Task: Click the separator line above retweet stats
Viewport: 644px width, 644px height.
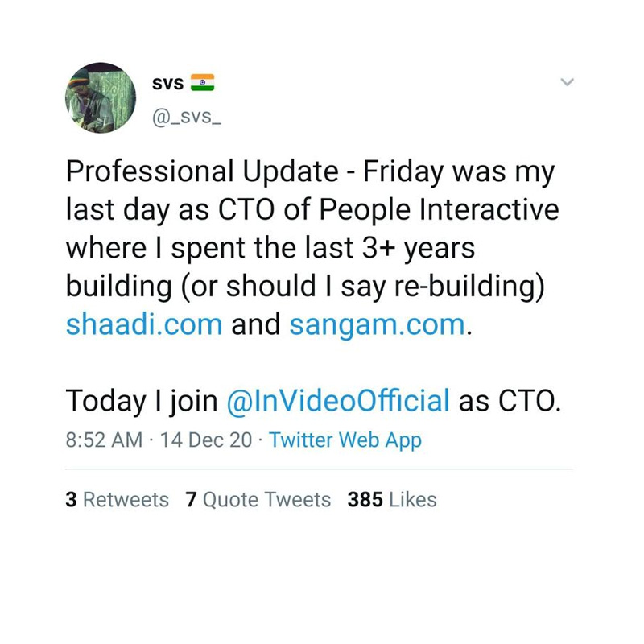Action: click(x=322, y=467)
